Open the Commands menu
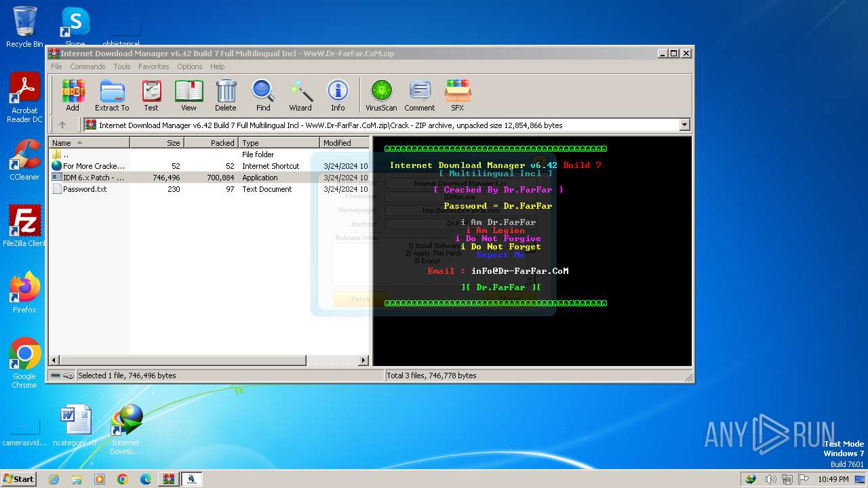Viewport: 868px width, 488px height. (87, 66)
